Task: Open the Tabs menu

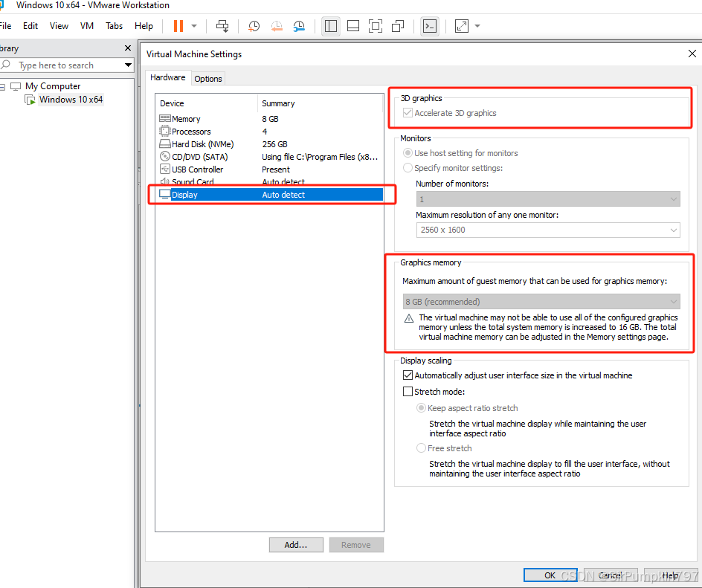Action: tap(115, 26)
